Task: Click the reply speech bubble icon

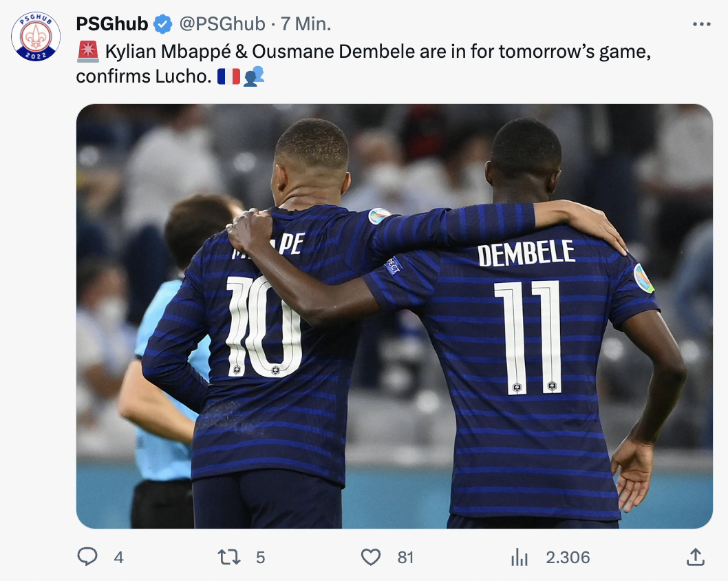Action: [x=87, y=556]
